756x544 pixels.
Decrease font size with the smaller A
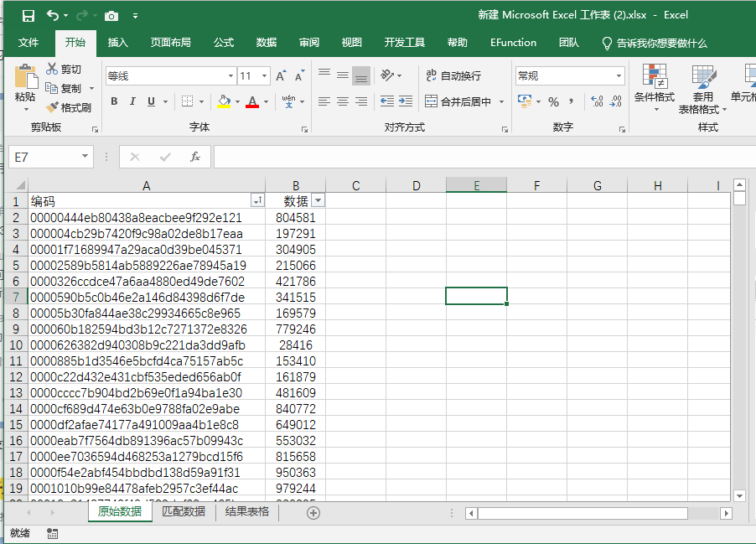(300, 75)
